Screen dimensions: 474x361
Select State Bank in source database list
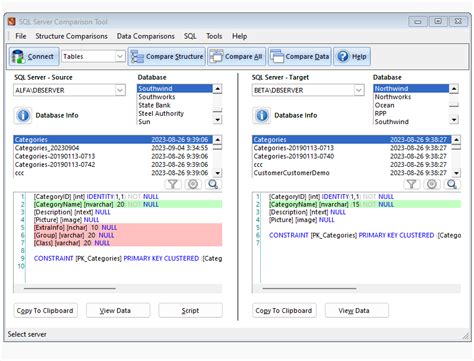pyautogui.click(x=174, y=105)
